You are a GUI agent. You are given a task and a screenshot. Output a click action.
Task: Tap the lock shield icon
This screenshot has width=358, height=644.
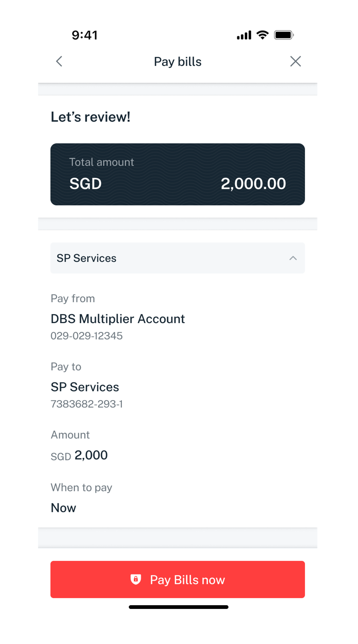pyautogui.click(x=136, y=579)
